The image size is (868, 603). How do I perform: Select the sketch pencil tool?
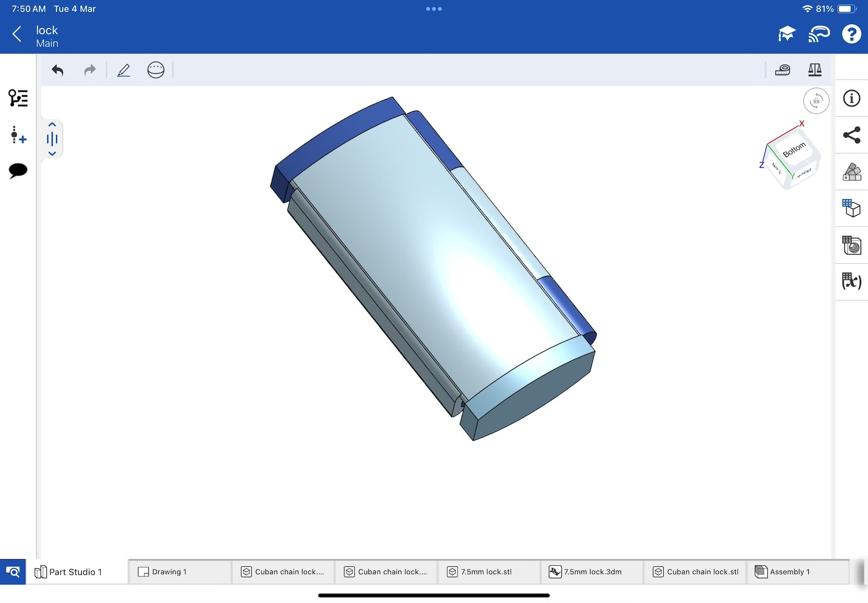click(123, 70)
